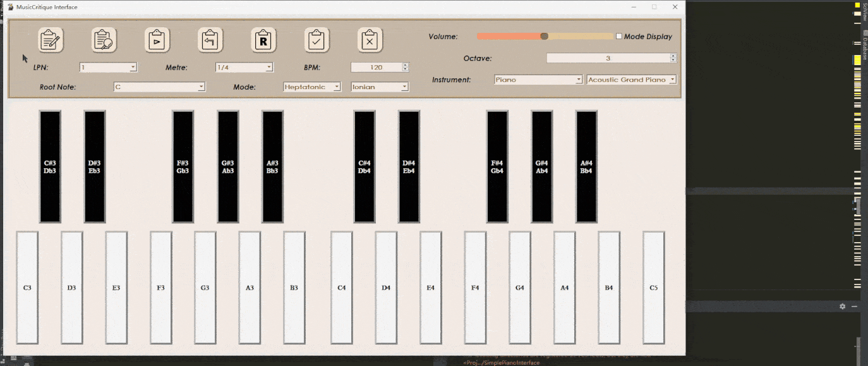Play the D4 white key
Viewport: 868px width, 366px height.
pyautogui.click(x=386, y=288)
